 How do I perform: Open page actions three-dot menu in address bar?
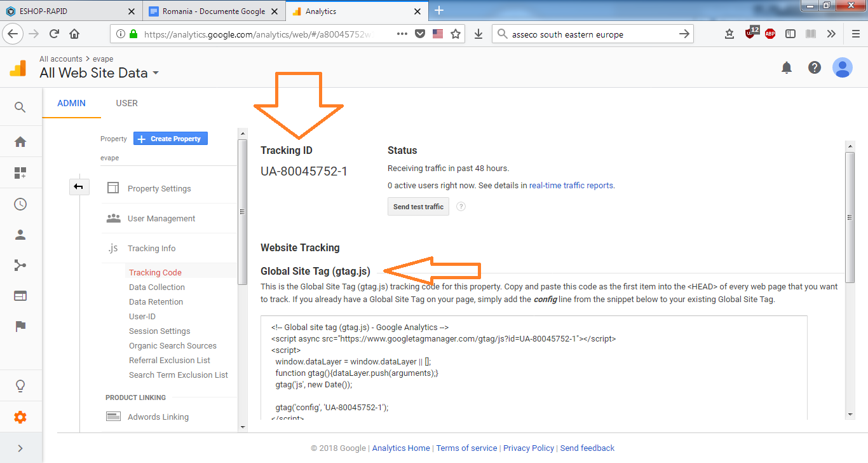click(402, 34)
